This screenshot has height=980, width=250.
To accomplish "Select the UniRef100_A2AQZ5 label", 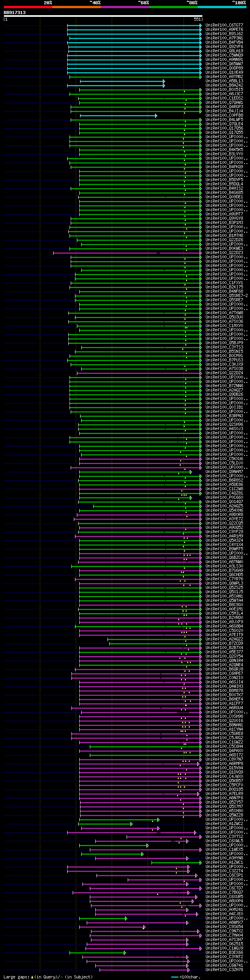I will (224, 506).
